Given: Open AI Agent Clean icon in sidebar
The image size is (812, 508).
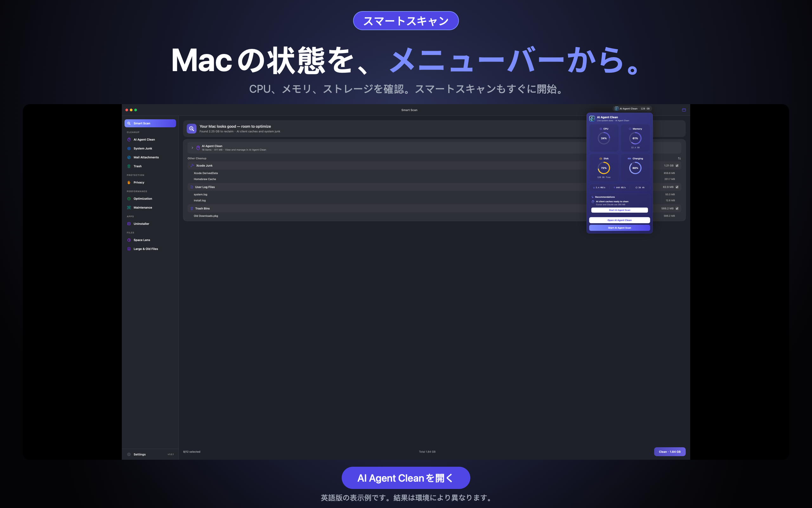Looking at the screenshot, I should tap(129, 139).
